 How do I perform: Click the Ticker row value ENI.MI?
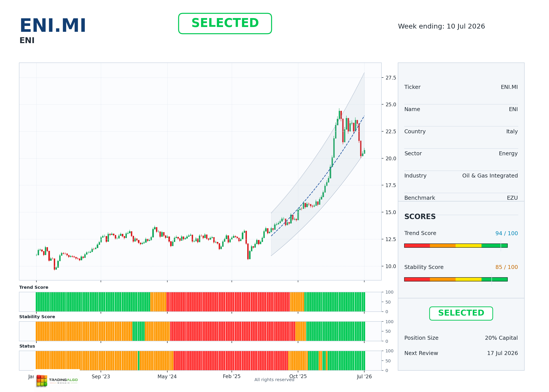[x=509, y=87]
